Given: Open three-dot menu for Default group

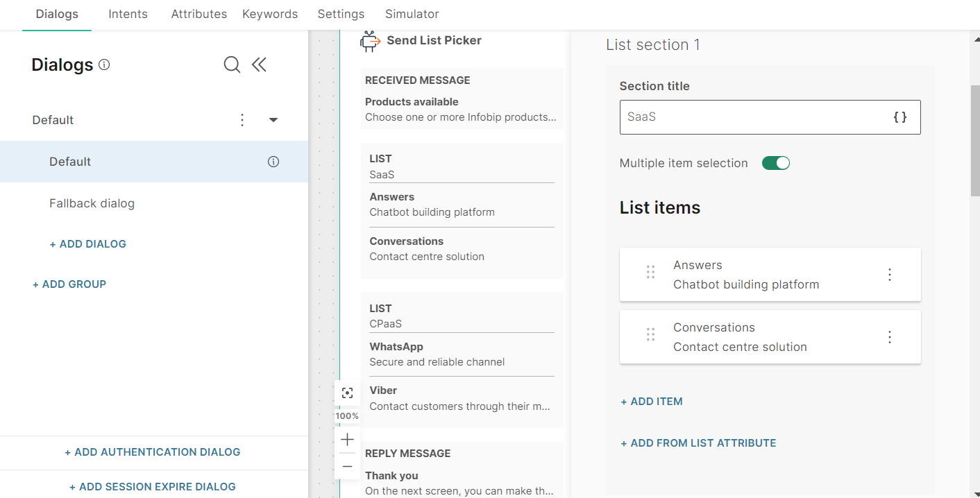Looking at the screenshot, I should coord(242,120).
